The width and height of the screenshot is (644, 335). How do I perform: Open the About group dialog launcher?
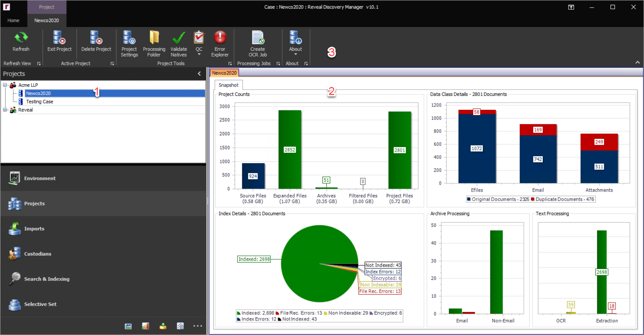[306, 64]
